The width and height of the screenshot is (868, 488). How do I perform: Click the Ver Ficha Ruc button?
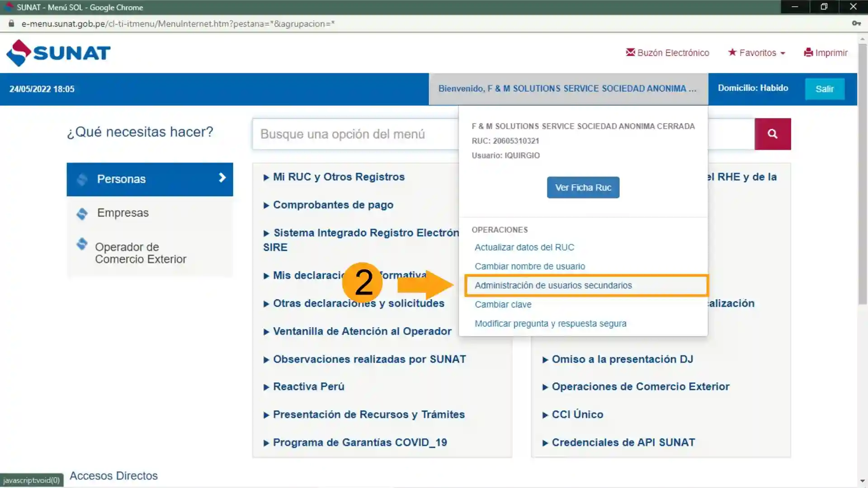tap(583, 188)
